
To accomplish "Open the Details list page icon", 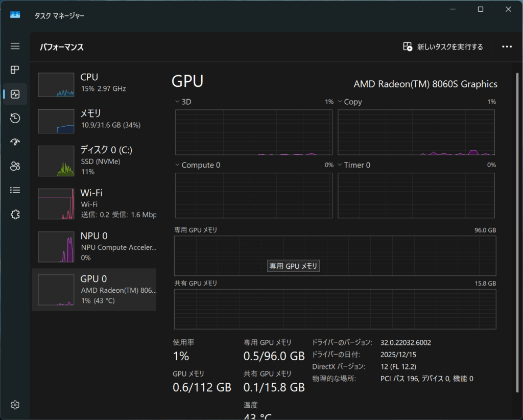I will [15, 190].
